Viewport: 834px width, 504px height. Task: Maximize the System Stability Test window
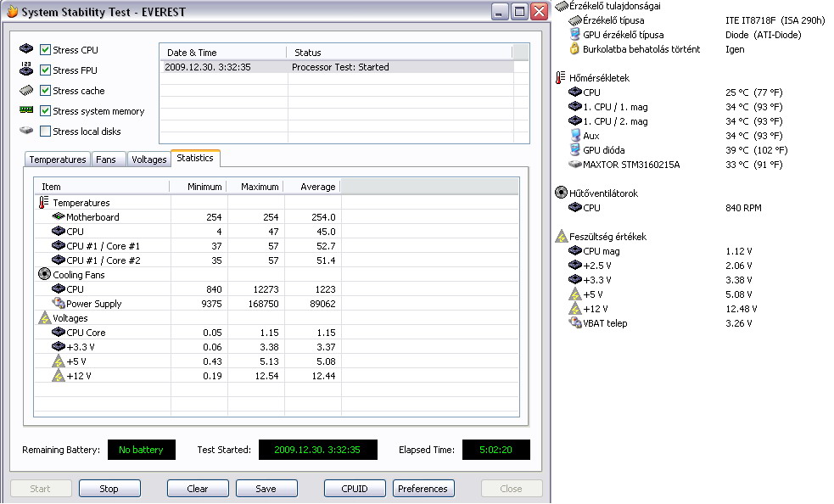518,11
